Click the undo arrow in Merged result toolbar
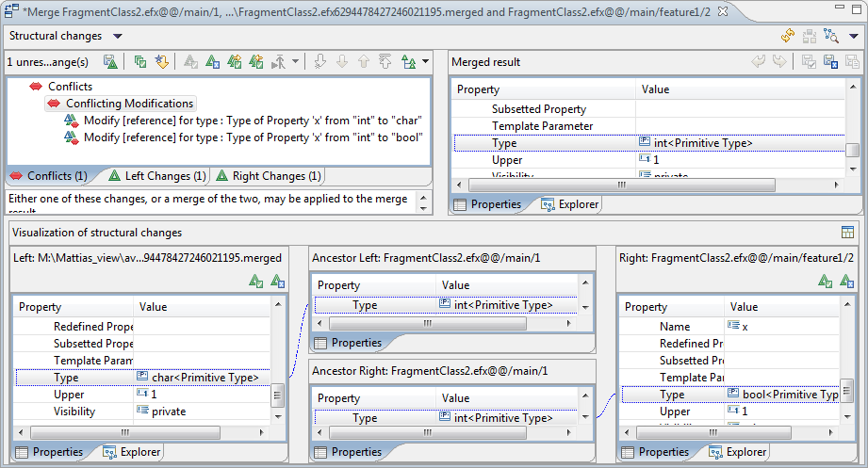 759,61
